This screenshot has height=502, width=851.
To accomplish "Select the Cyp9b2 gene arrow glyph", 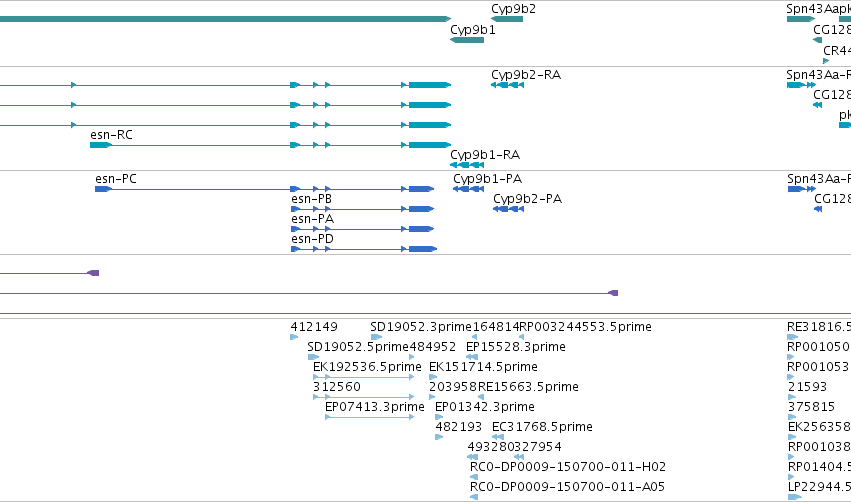I will point(507,19).
